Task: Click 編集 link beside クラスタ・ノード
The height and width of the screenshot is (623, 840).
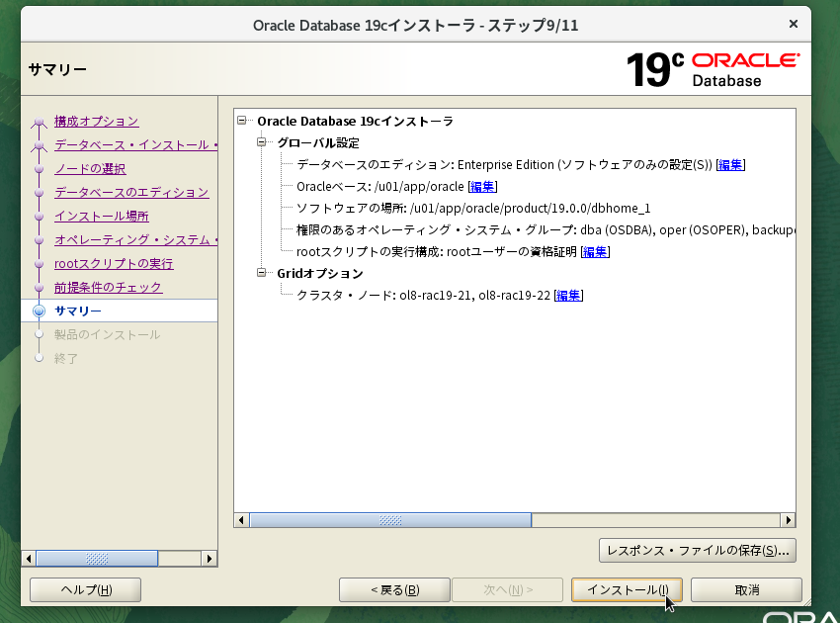Action: tap(568, 296)
